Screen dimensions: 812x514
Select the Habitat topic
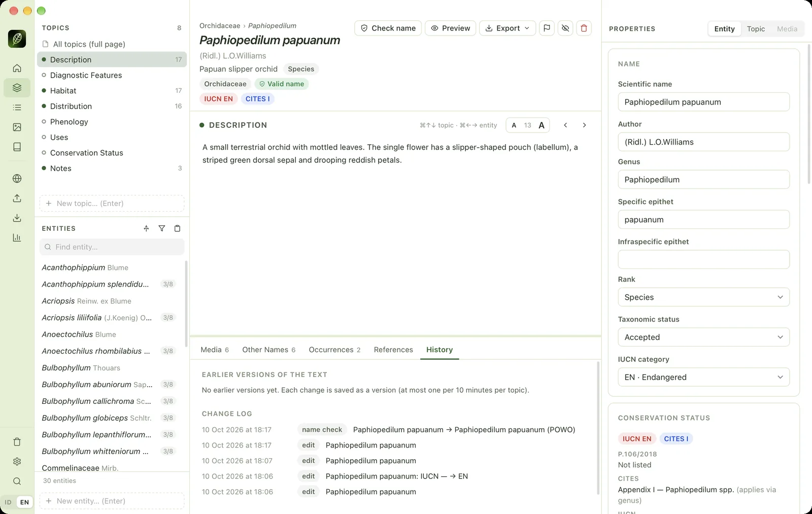(x=112, y=91)
